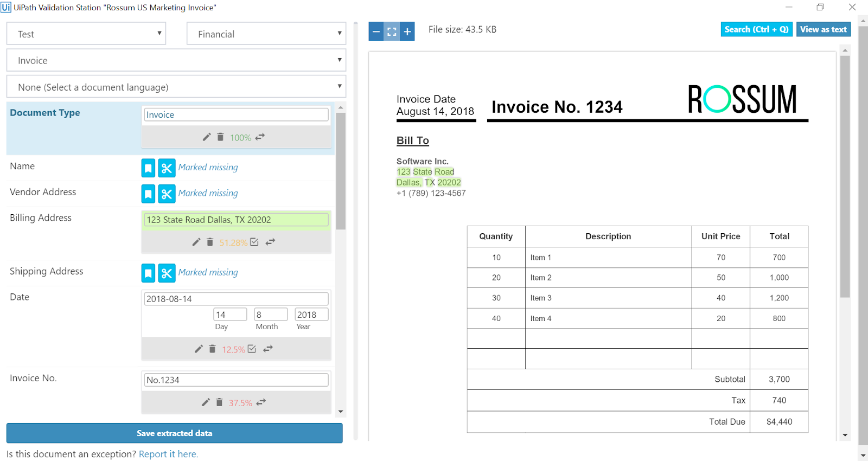Click the fields panel scrollbar thumb
Image resolution: width=868 pixels, height=461 pixels.
(x=341, y=171)
